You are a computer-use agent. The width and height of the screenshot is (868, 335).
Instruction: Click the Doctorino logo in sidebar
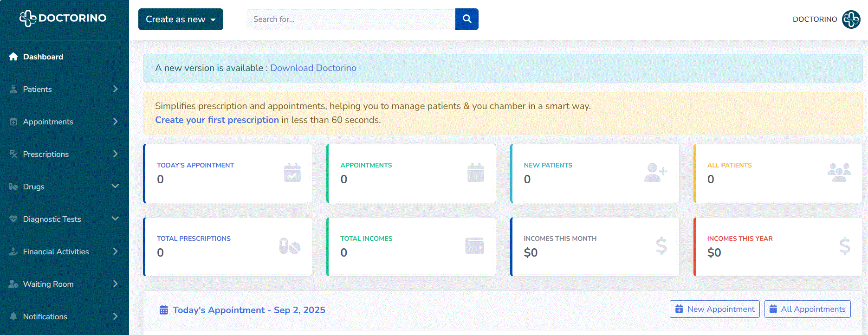tap(63, 18)
